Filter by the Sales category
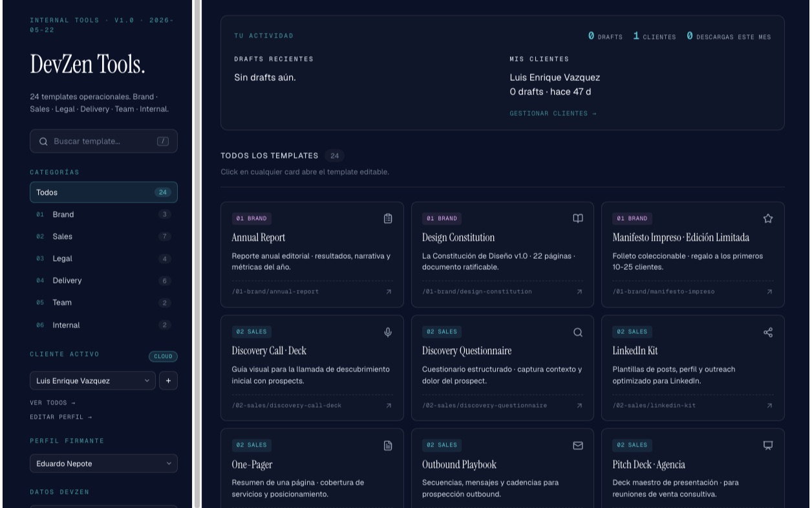The image size is (812, 508). 103,236
